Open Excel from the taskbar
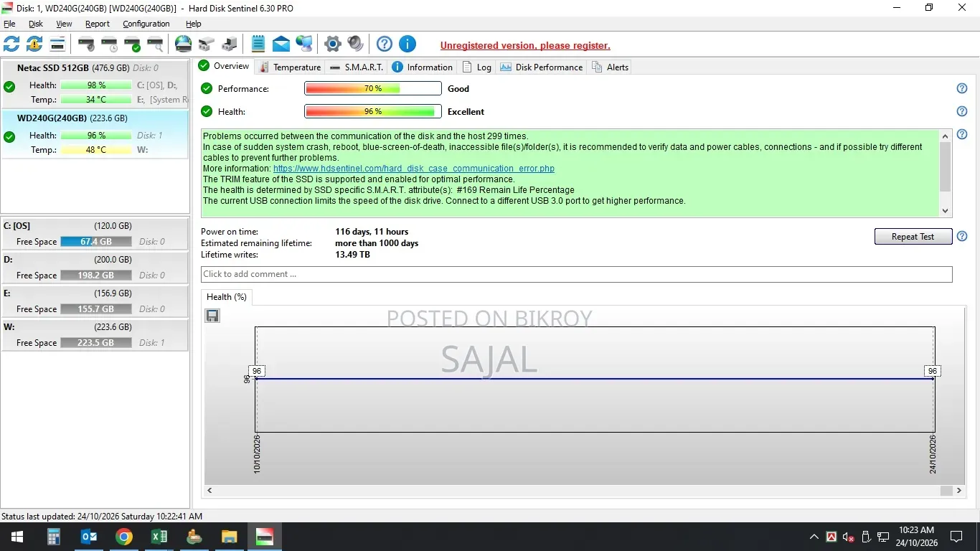The height and width of the screenshot is (551, 980). (x=159, y=537)
